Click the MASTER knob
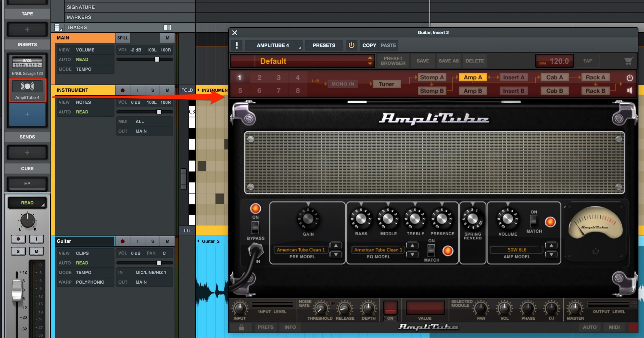644x338 pixels. pyautogui.click(x=575, y=308)
